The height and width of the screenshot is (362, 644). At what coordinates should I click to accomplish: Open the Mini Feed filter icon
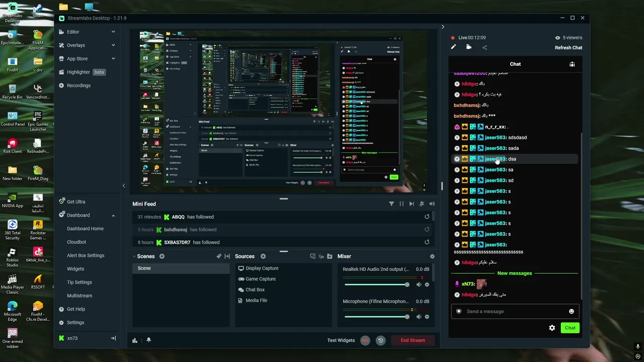(x=391, y=204)
